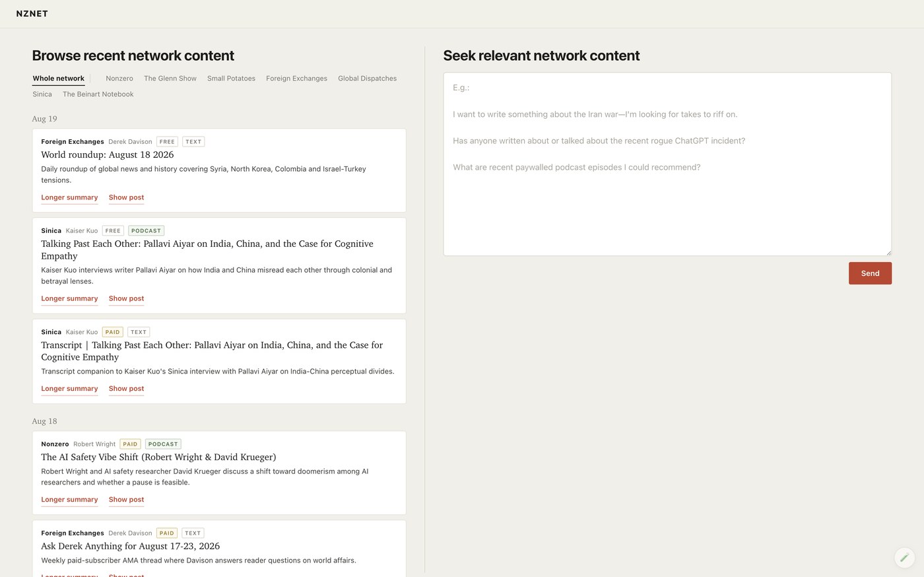Click the PODCAST tag on the free Sinica post
This screenshot has height=577, width=924.
coord(146,231)
